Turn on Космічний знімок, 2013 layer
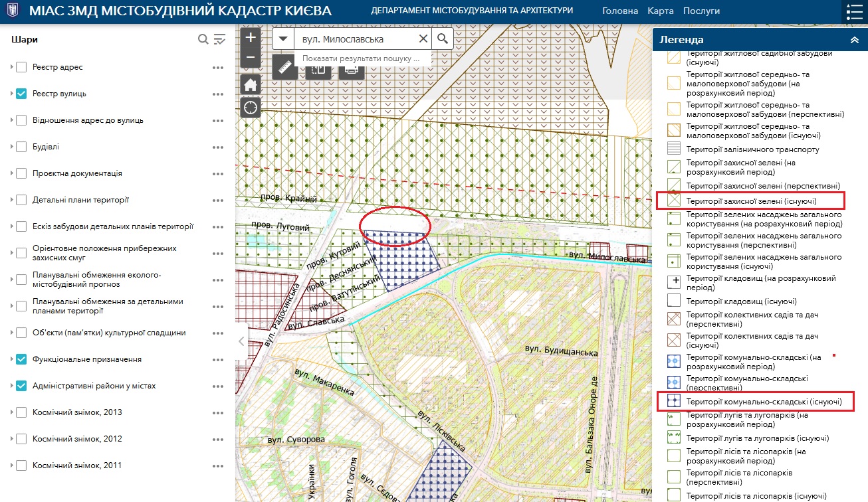 pyautogui.click(x=21, y=412)
